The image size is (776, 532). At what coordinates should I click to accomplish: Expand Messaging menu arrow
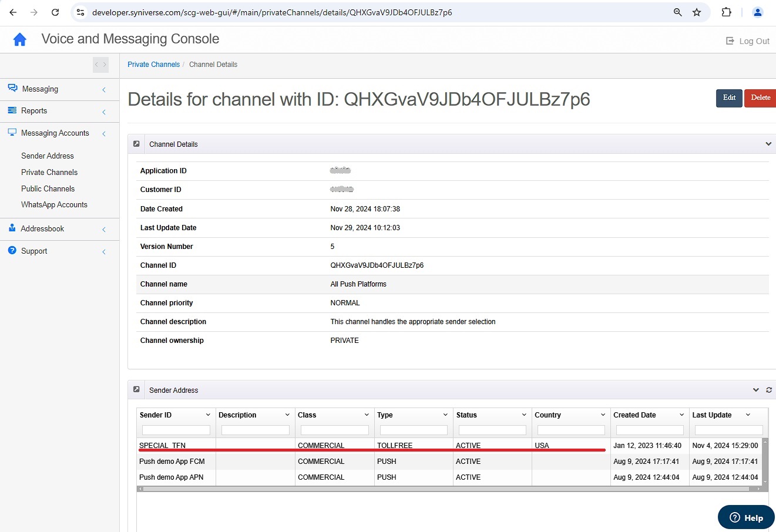tap(104, 89)
